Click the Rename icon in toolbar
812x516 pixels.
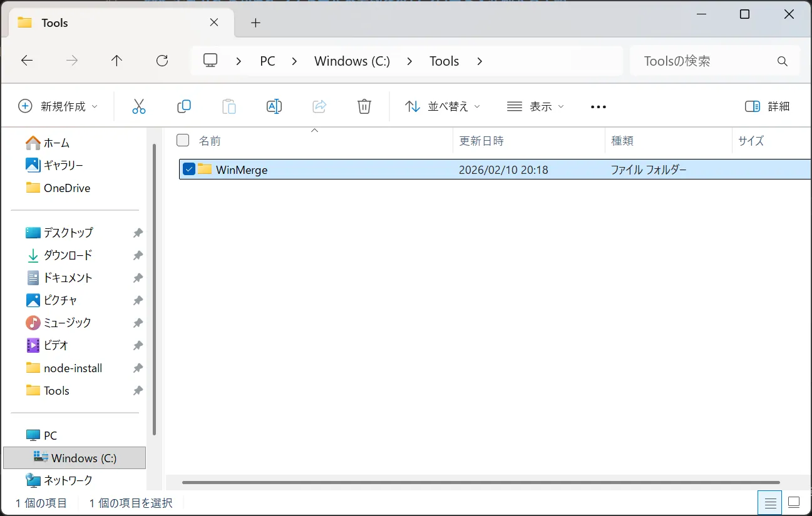(274, 106)
